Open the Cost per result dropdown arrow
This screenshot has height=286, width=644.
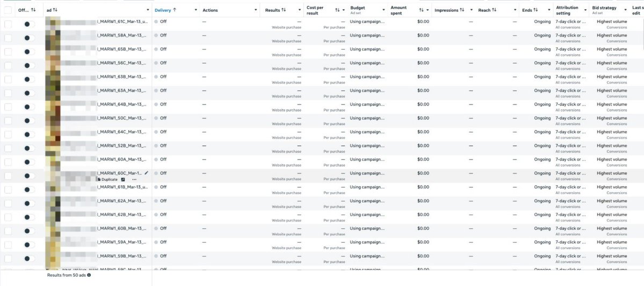(343, 10)
